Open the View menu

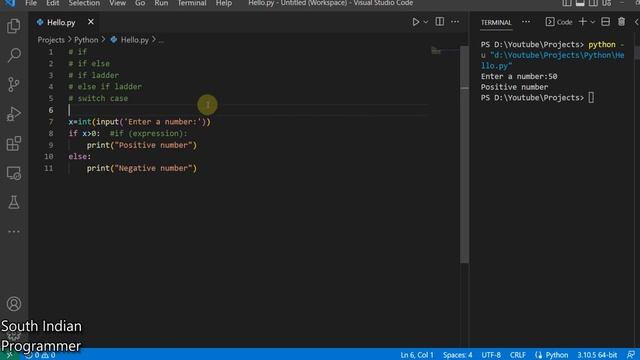117,3
